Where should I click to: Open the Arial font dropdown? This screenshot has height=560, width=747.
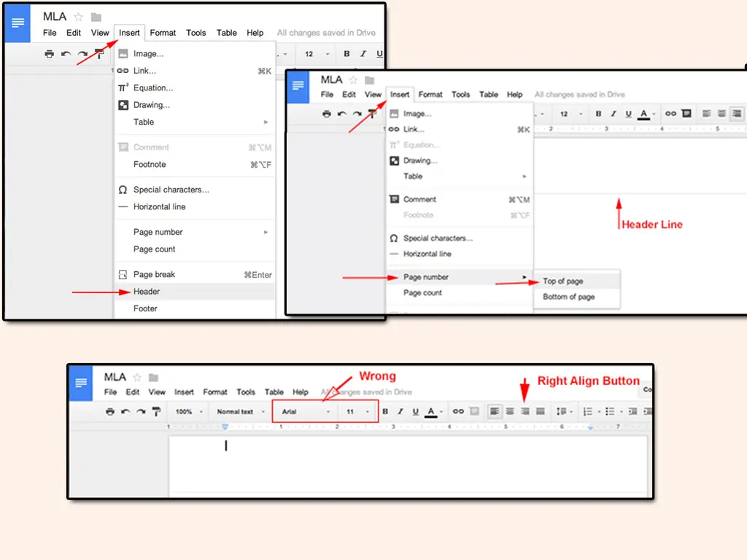coord(305,412)
